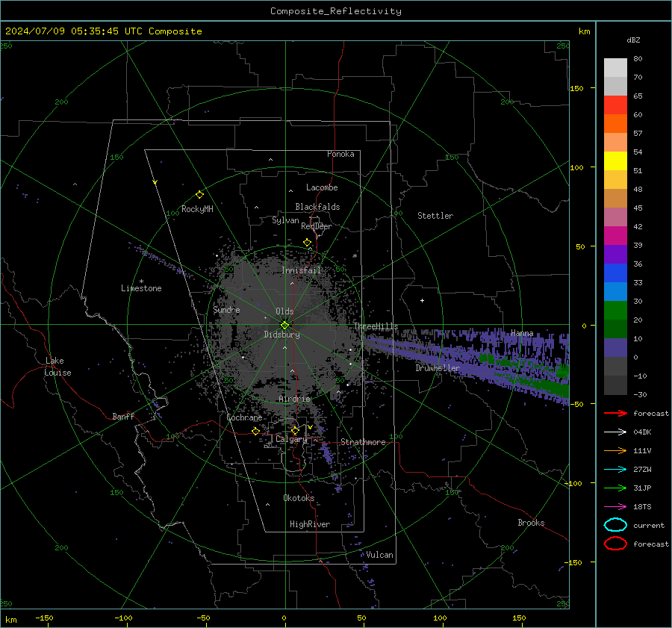Click the Blackfalds label
The height and width of the screenshot is (628, 672).
(x=317, y=207)
